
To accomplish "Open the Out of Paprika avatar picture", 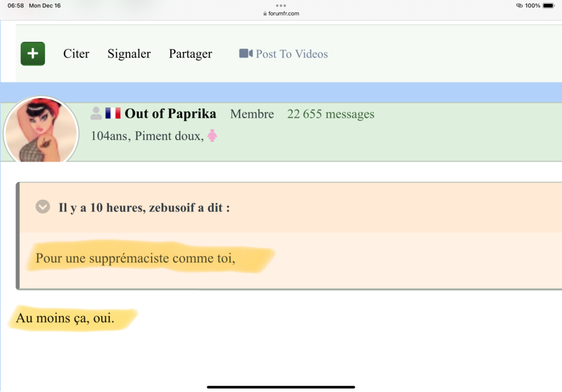I will [x=41, y=131].
